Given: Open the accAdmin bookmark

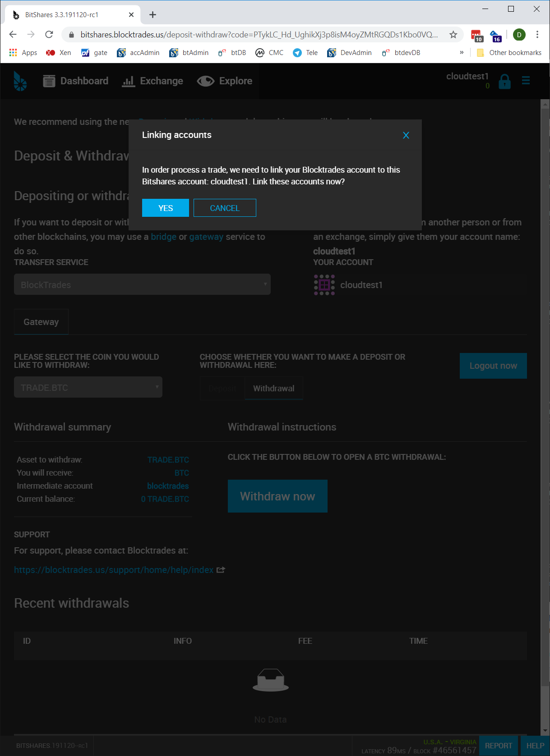Looking at the screenshot, I should 138,53.
